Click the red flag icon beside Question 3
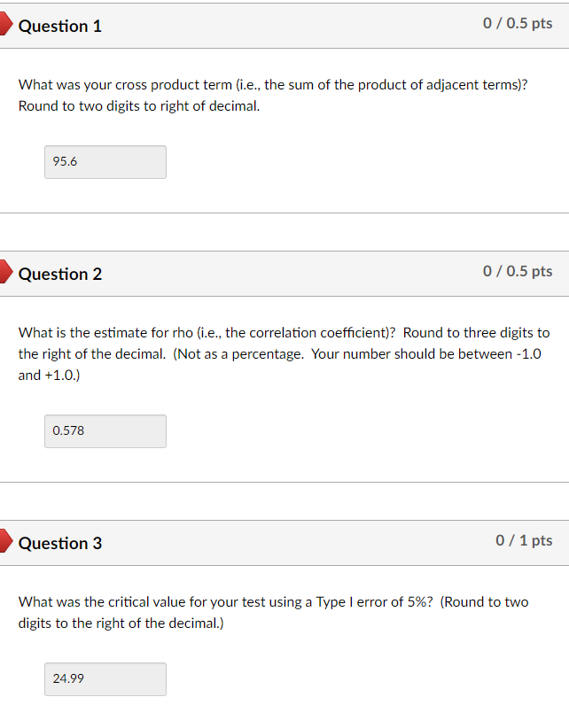This screenshot has width=569, height=728. [x=5, y=544]
